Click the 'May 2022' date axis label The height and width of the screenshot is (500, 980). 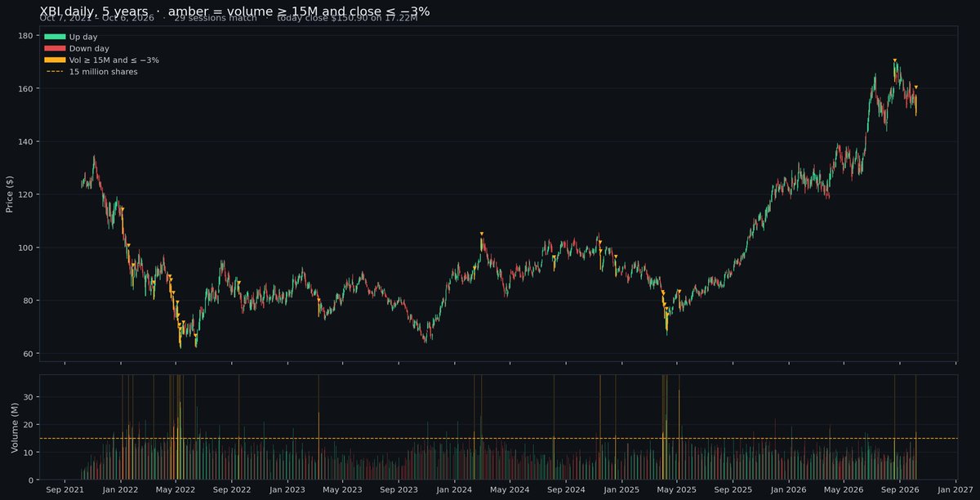point(175,491)
